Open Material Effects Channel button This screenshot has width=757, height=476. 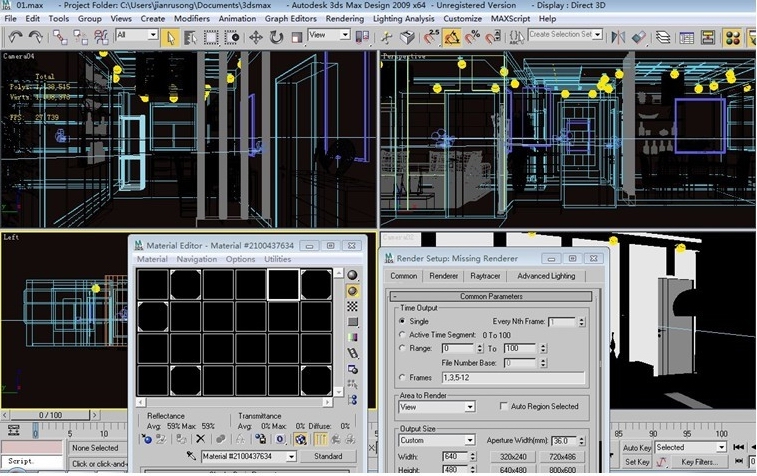tap(280, 439)
